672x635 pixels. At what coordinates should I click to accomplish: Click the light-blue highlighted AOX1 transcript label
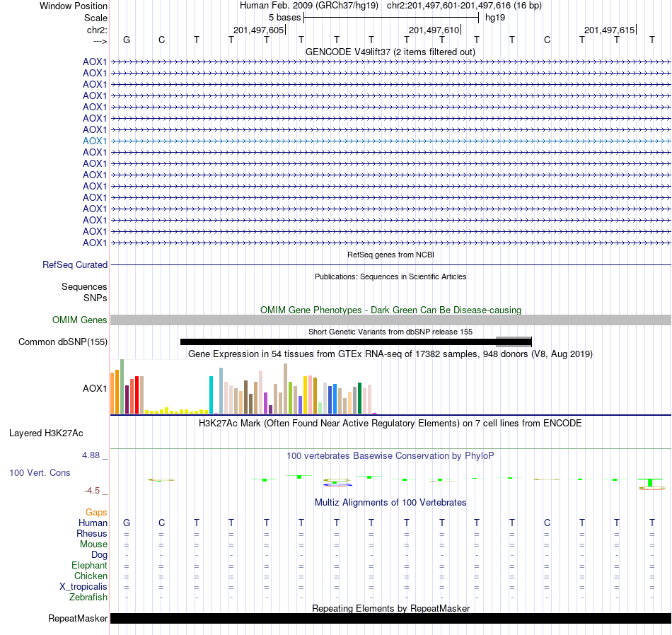[95, 141]
